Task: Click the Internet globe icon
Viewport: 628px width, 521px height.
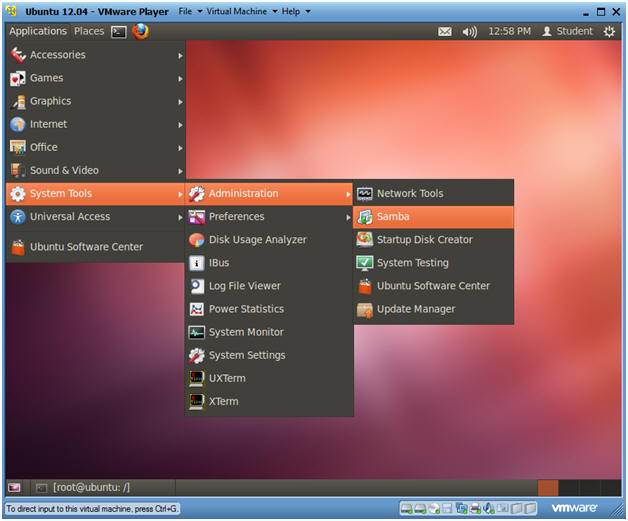Action: 18,125
